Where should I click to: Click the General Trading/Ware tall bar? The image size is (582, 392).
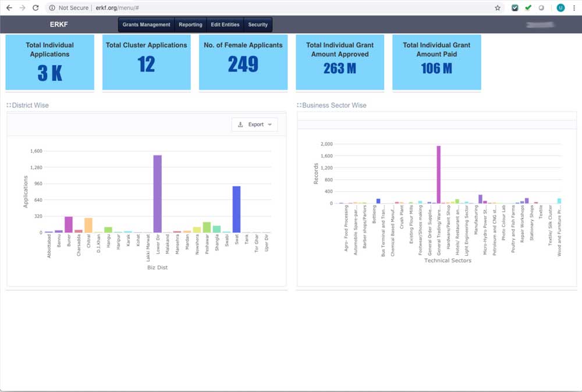coord(439,174)
